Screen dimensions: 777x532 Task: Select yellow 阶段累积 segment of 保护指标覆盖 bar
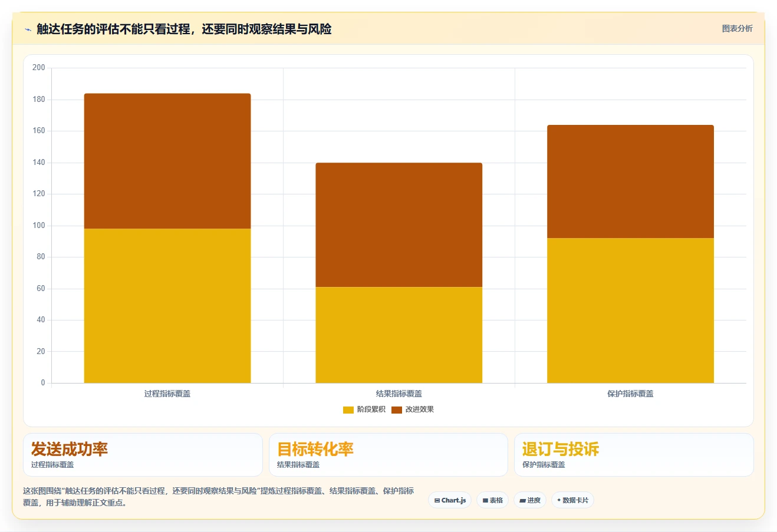(630, 310)
